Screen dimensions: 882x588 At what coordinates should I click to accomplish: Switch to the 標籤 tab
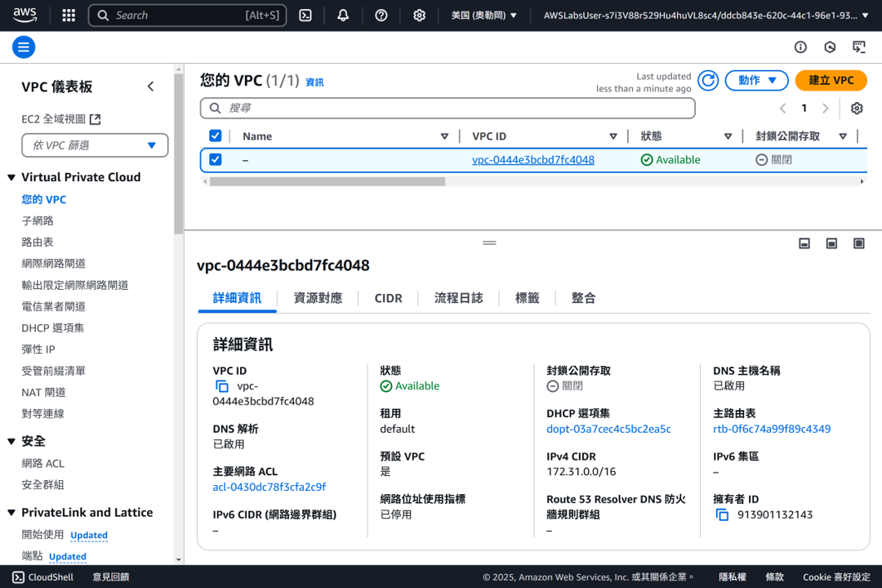[x=527, y=298]
